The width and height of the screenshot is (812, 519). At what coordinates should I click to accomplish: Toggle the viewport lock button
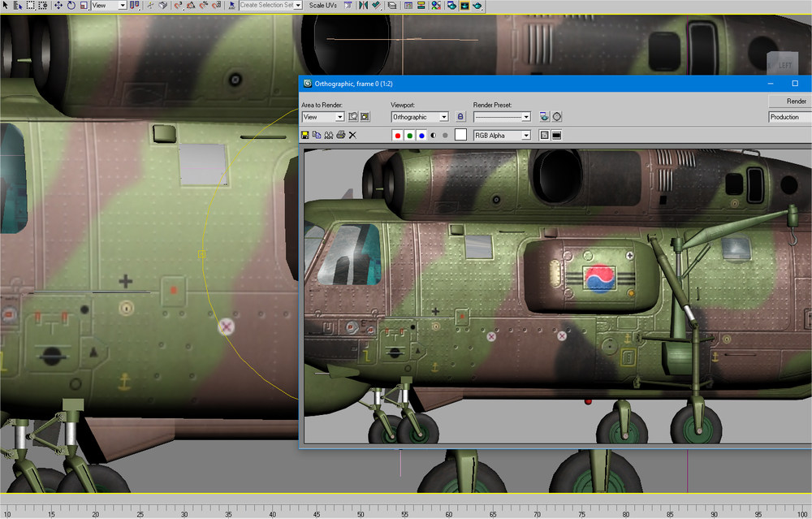coord(460,116)
